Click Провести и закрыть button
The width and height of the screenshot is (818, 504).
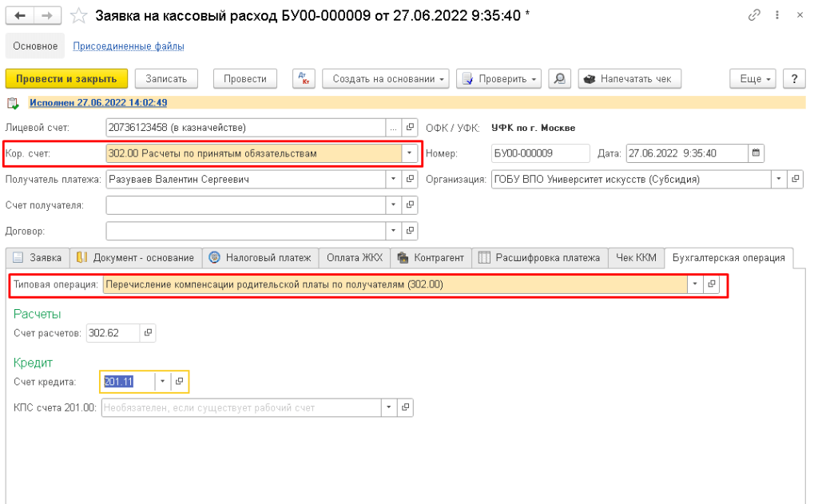coord(66,79)
